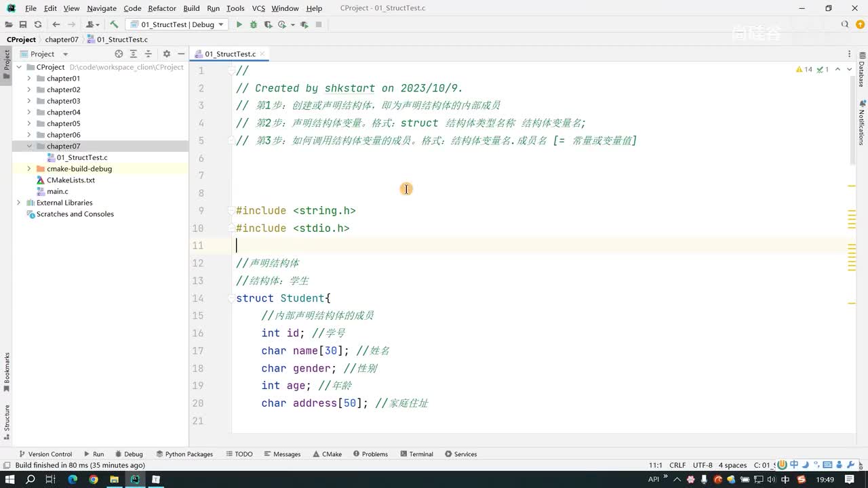Navigate forward with the right arrow

click(x=71, y=24)
